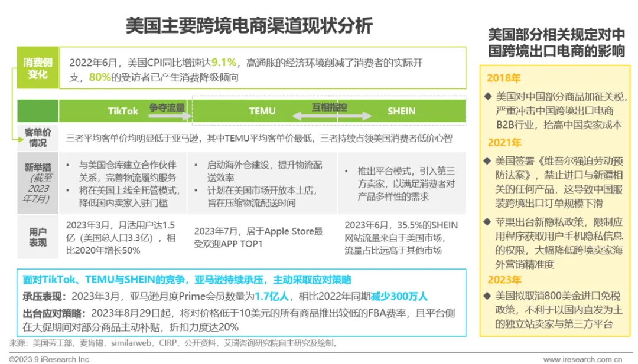The image size is (638, 364).
Task: Click the text about TEMU平均客单价最低
Action: (x=260, y=138)
